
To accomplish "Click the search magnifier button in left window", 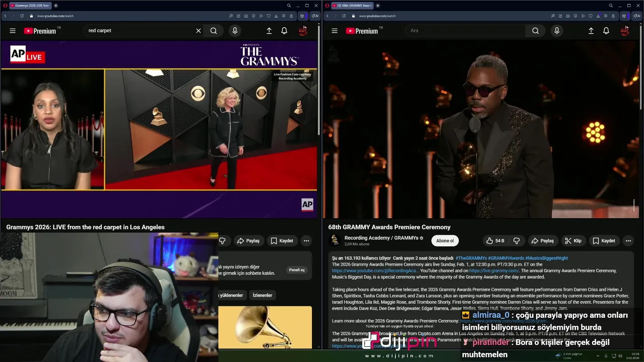I will 214,31.
